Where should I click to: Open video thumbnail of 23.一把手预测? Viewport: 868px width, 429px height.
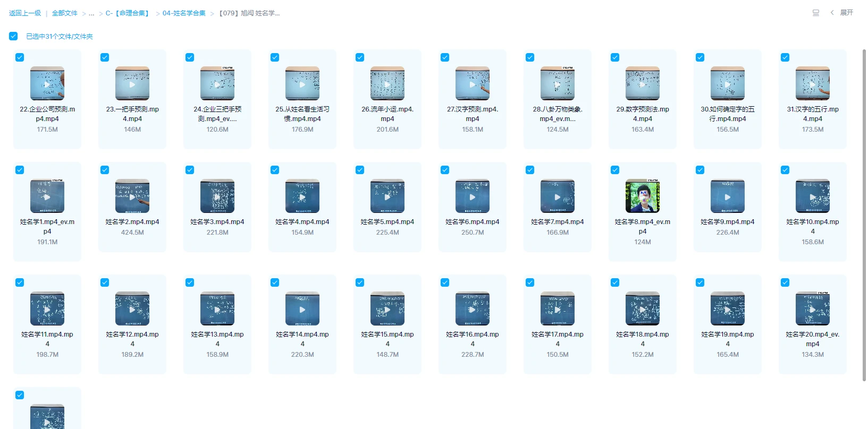(132, 83)
